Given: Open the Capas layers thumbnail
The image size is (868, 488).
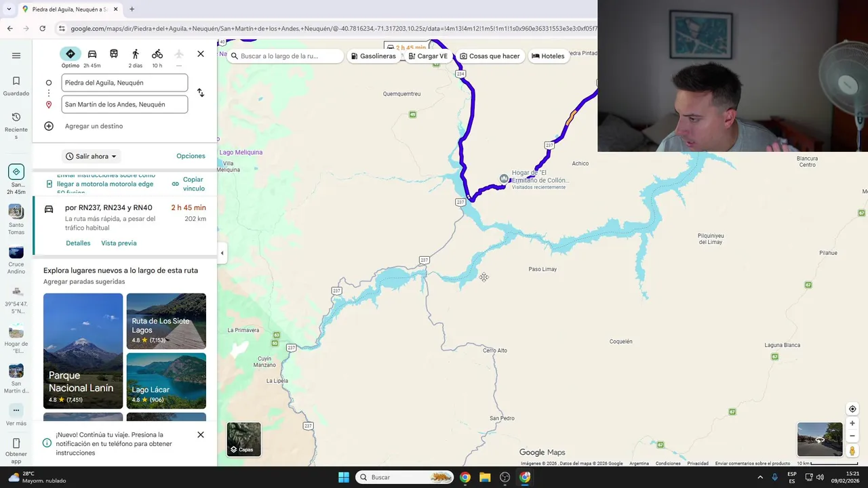Looking at the screenshot, I should [x=244, y=439].
